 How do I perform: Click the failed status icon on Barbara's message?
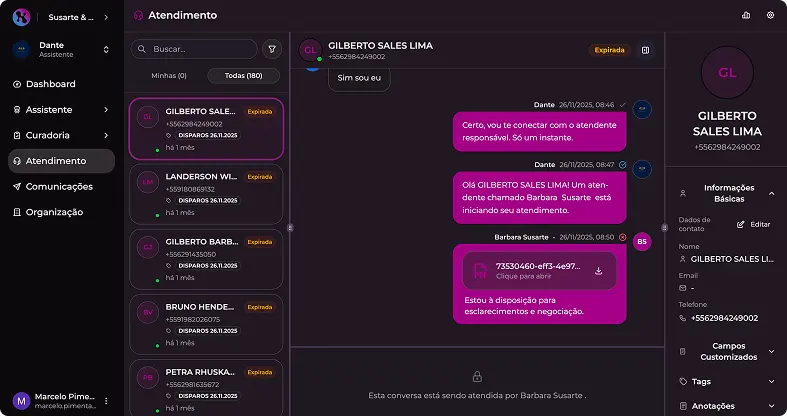pyautogui.click(x=623, y=237)
